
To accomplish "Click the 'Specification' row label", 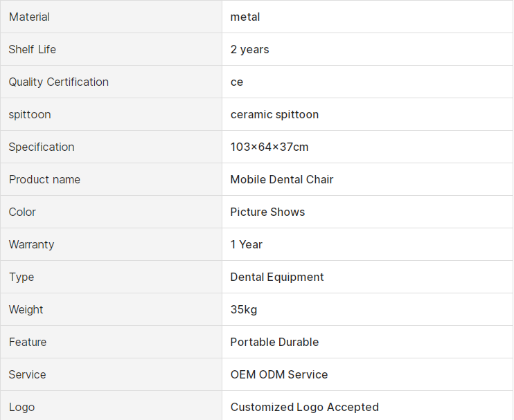I will point(42,147).
